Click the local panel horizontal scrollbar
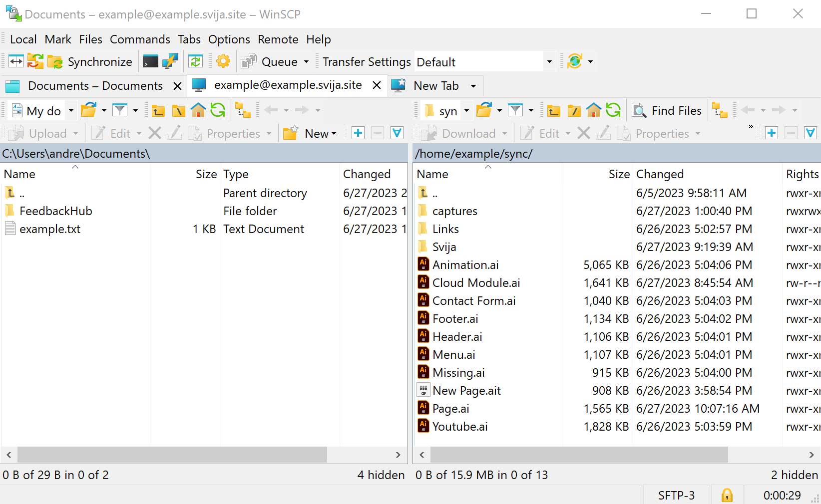 coord(172,455)
